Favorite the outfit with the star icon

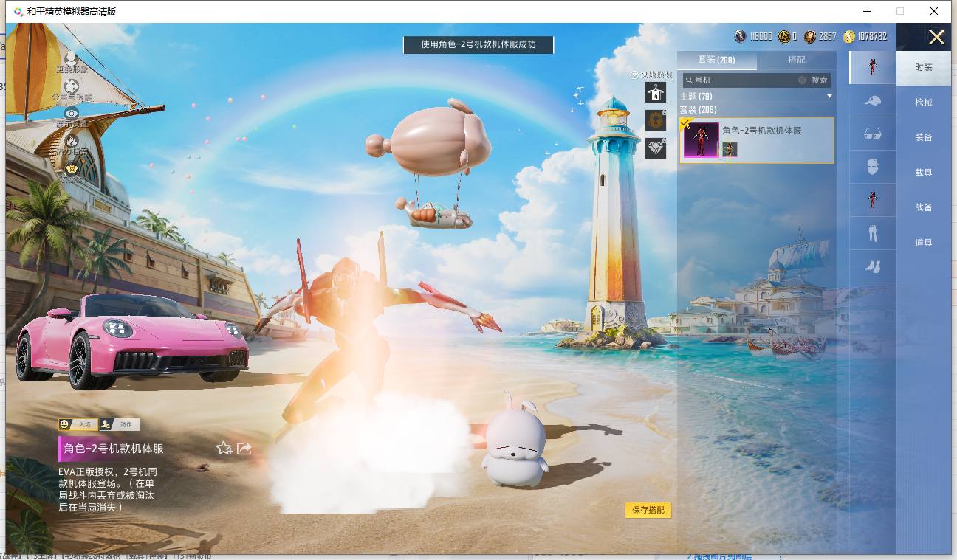(224, 448)
